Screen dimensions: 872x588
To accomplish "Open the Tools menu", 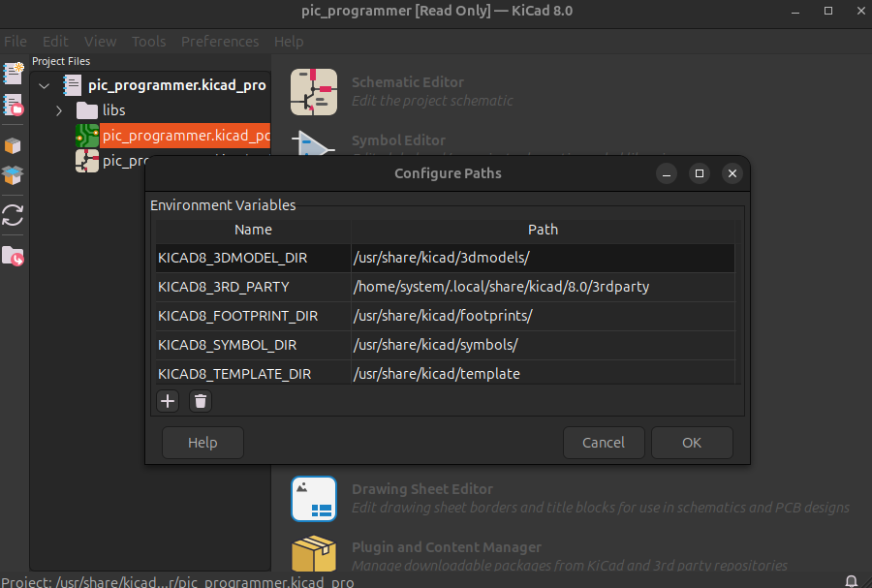I will [x=148, y=42].
